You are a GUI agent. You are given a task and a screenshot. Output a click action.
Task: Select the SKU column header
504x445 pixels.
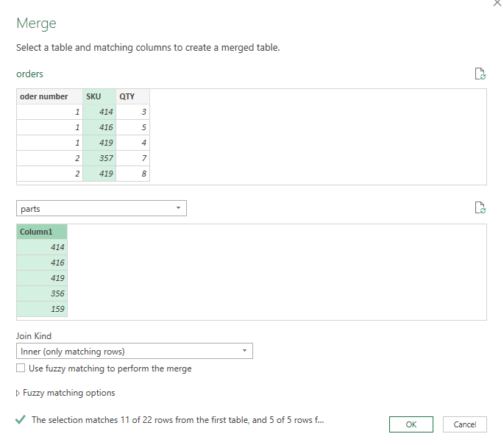tap(99, 96)
